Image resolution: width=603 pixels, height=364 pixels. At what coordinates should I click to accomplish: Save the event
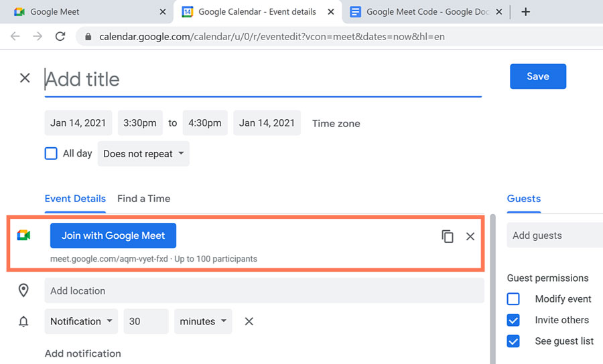(x=538, y=76)
